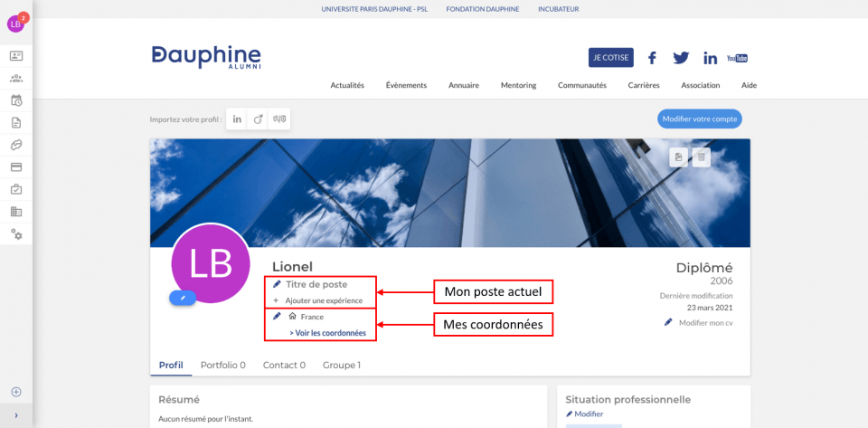The width and height of the screenshot is (868, 428).
Task: Open the Communautés menu
Action: pyautogui.click(x=582, y=85)
